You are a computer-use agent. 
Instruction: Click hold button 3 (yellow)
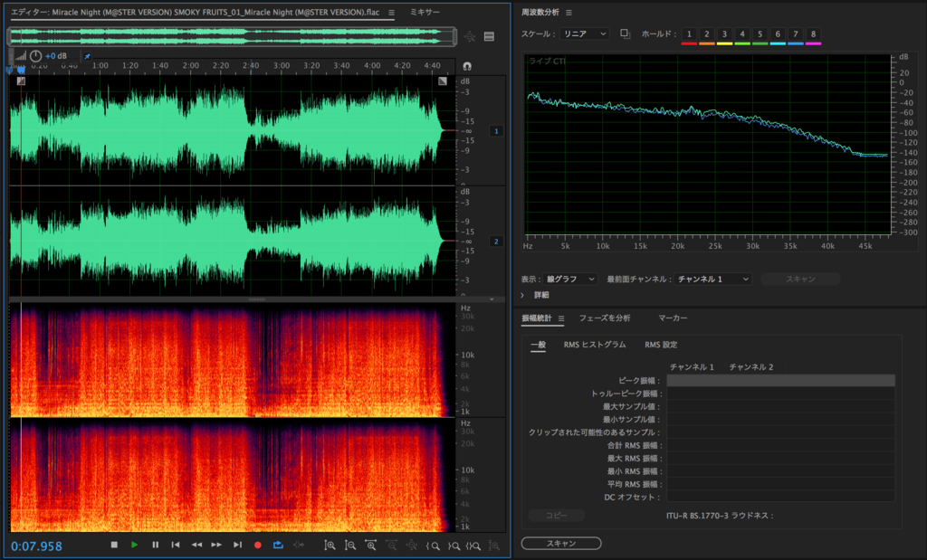click(x=724, y=34)
